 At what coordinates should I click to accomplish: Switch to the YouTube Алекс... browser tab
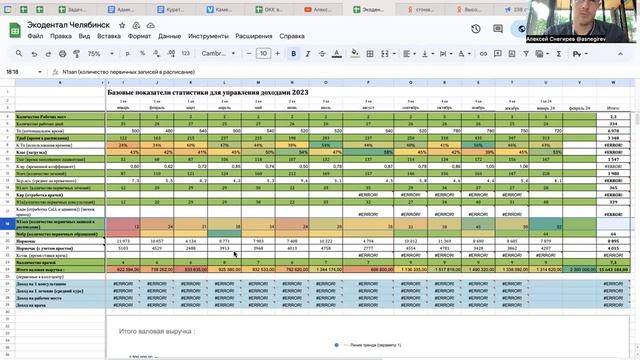pyautogui.click(x=318, y=9)
